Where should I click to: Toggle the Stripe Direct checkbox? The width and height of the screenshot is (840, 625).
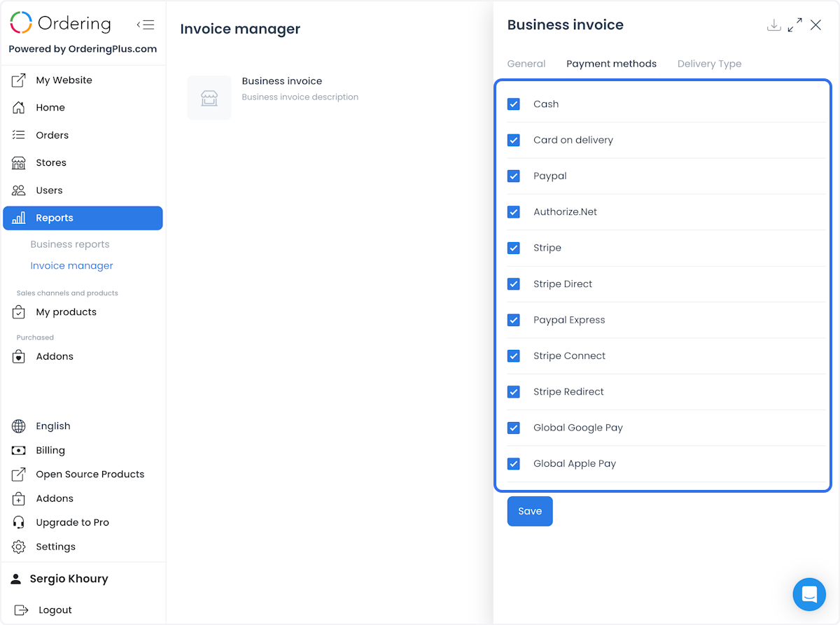pyautogui.click(x=514, y=284)
